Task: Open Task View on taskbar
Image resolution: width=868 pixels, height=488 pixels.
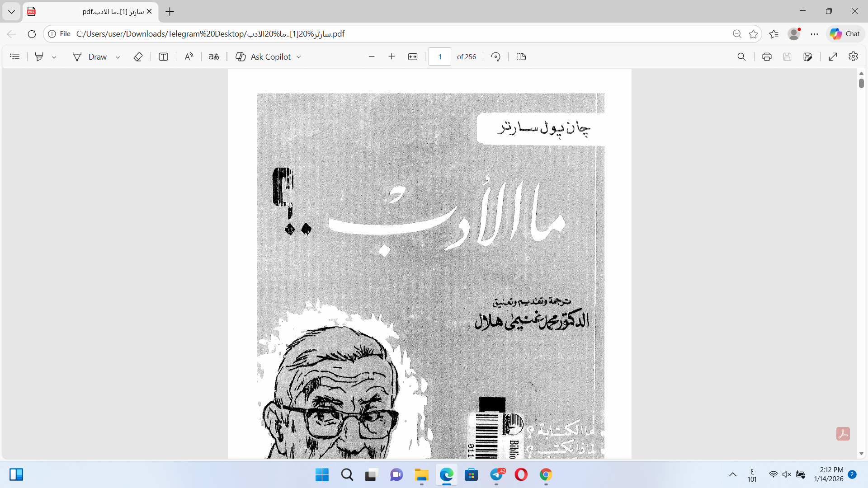Action: [x=372, y=474]
